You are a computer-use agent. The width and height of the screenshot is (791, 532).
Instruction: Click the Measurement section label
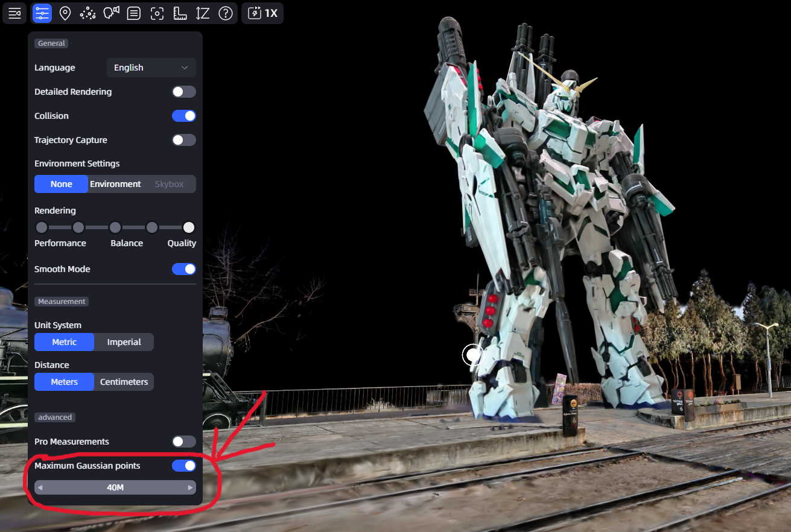[x=62, y=301]
